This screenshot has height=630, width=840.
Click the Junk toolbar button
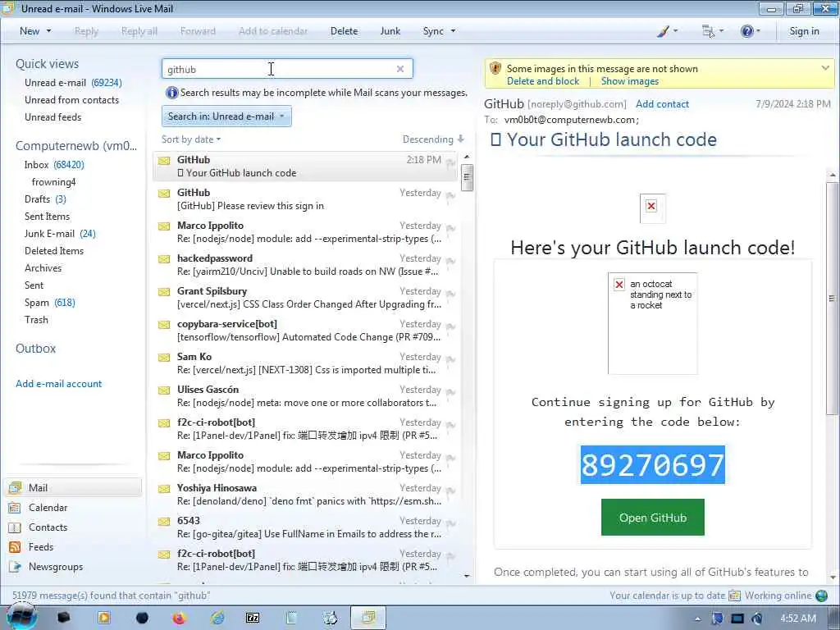pyautogui.click(x=390, y=31)
